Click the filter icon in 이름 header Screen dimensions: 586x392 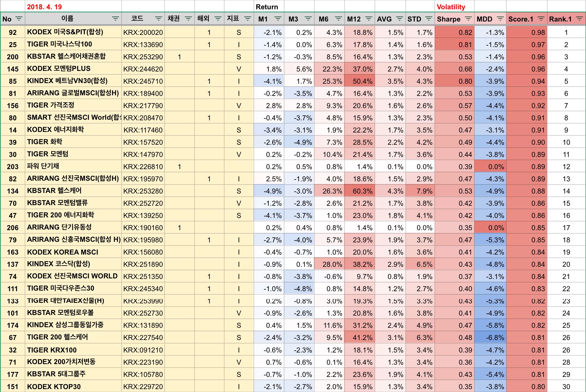click(x=115, y=19)
